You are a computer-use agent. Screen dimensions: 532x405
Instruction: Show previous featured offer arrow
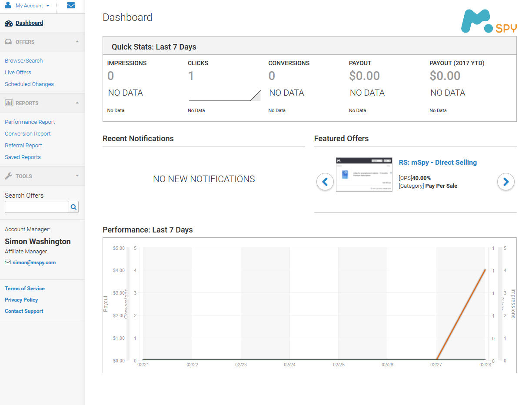point(325,182)
